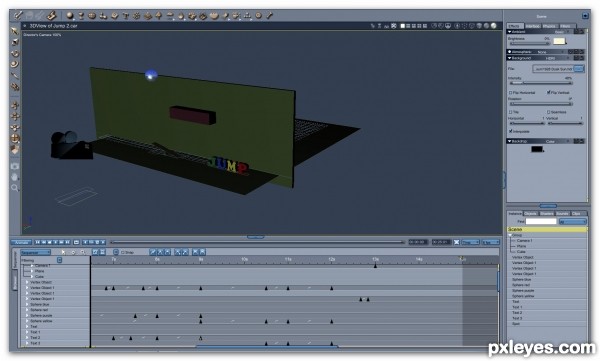Screen dimensions: 600x361
Task: Enable the Flip Horizontal checkbox
Action: tap(510, 93)
